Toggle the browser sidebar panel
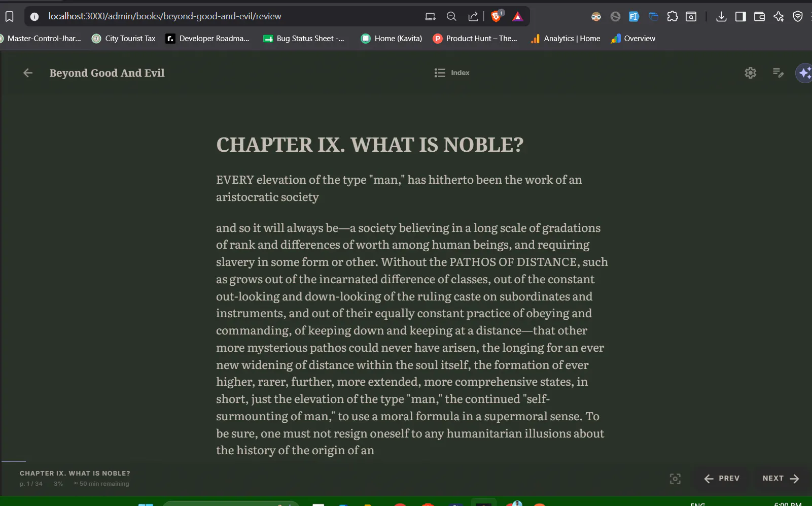812x506 pixels. (x=740, y=17)
